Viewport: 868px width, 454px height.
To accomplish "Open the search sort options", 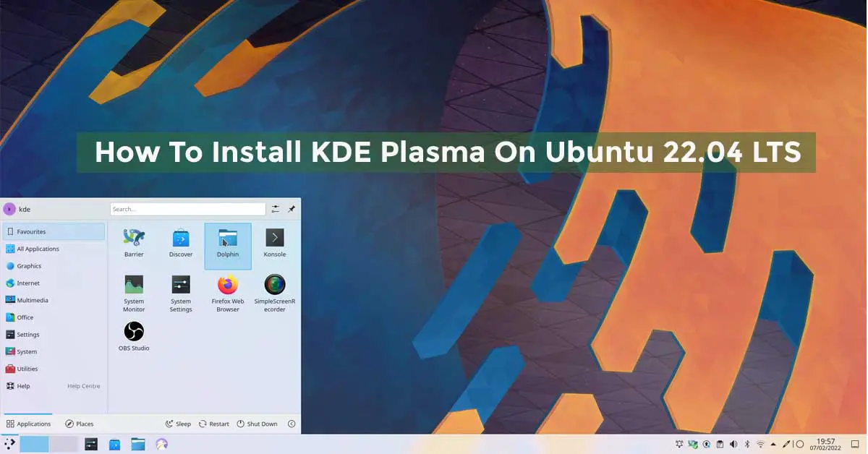I will (x=276, y=209).
